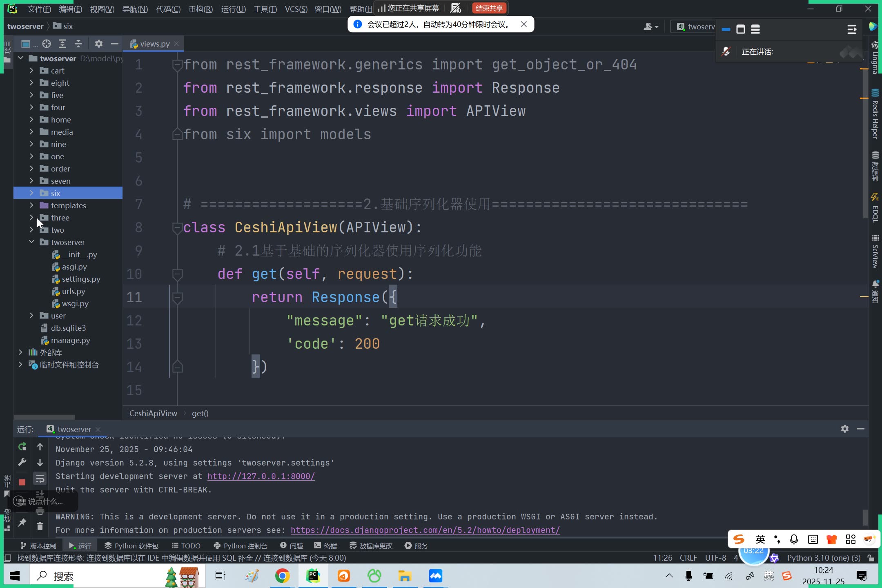Image resolution: width=882 pixels, height=588 pixels.
Task: Expand the 外部库 node
Action: [x=20, y=352]
